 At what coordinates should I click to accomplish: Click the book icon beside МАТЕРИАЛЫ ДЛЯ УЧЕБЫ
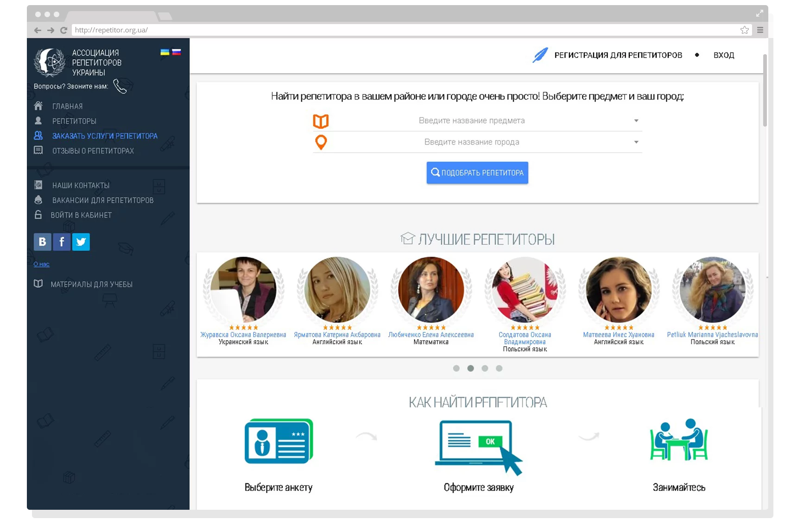[38, 284]
